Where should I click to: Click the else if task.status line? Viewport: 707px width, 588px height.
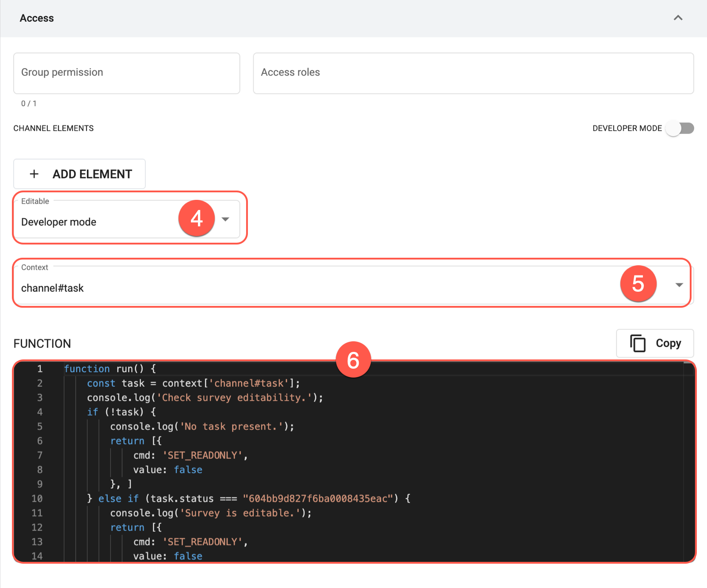249,499
